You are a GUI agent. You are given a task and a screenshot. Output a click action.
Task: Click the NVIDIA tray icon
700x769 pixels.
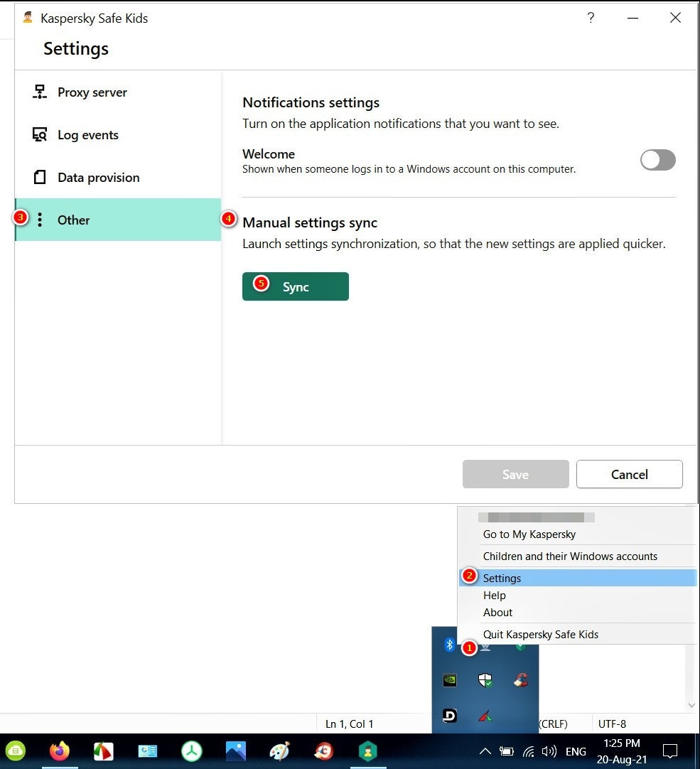[450, 680]
